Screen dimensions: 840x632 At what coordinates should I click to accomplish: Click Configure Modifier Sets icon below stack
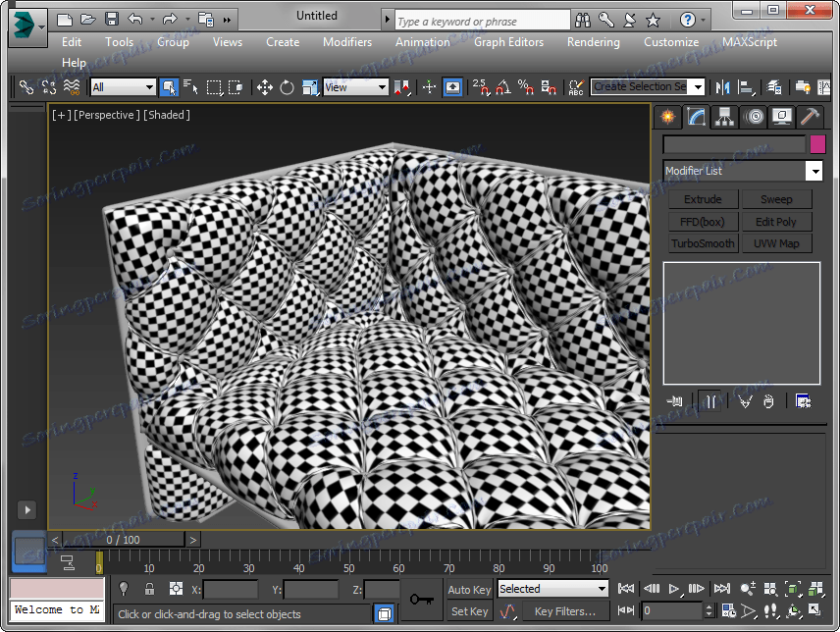click(x=803, y=400)
